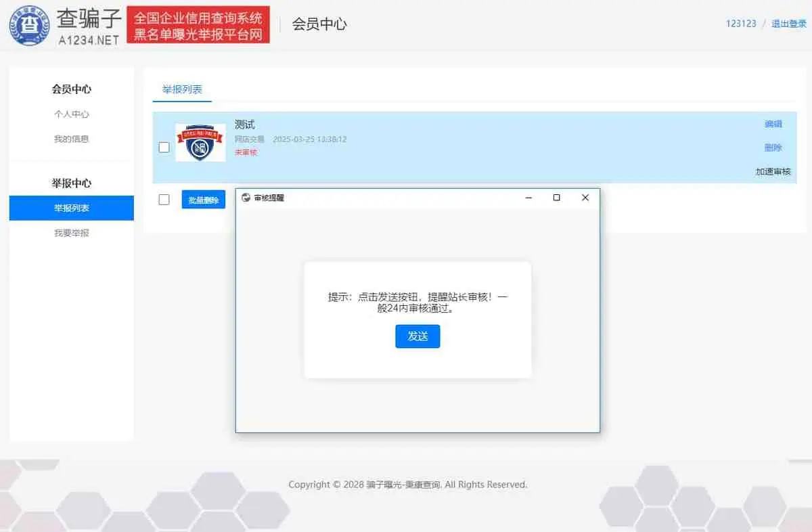812x532 pixels.
Task: Click 加速审核 for the 测试 report
Action: [x=773, y=172]
